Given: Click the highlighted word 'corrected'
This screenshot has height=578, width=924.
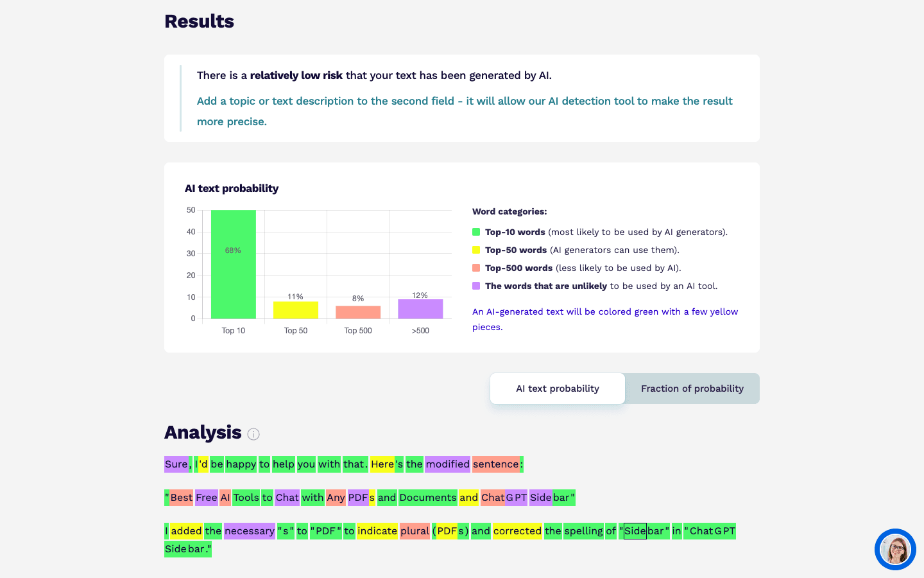Looking at the screenshot, I should pyautogui.click(x=517, y=531).
